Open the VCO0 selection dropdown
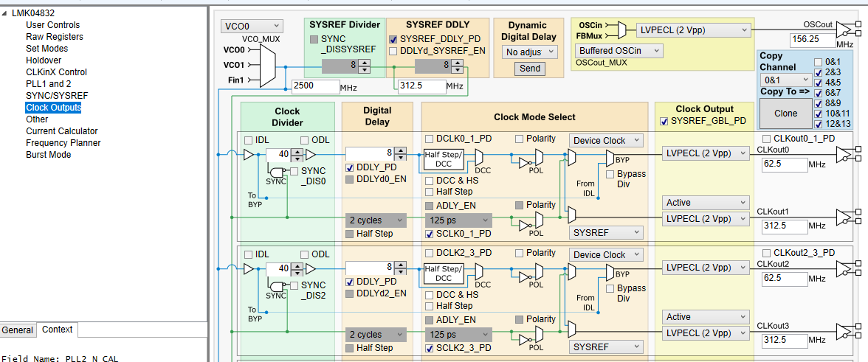868x362 pixels. click(x=252, y=26)
